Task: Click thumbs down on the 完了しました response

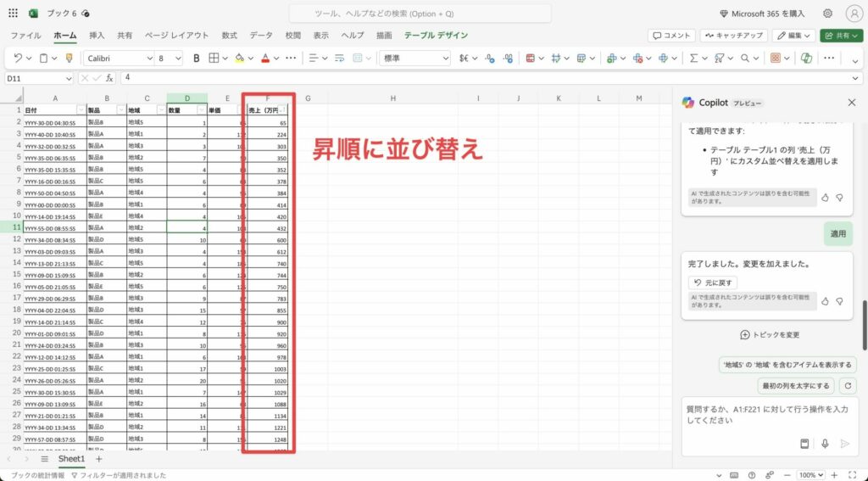Action: pyautogui.click(x=839, y=300)
